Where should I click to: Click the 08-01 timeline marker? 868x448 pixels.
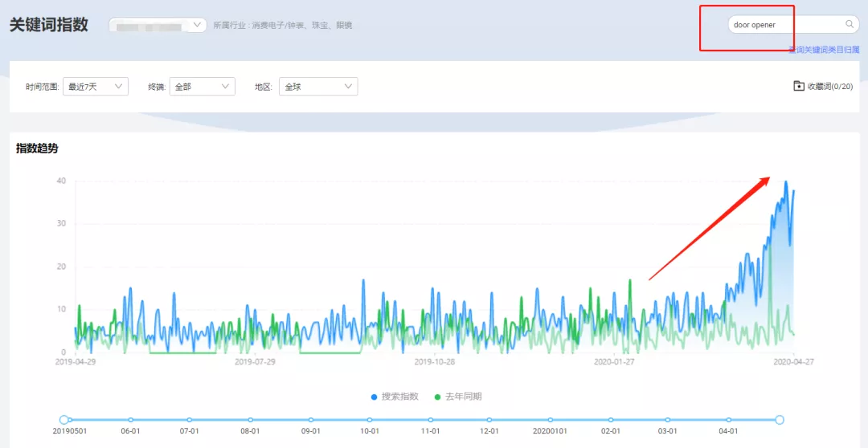coord(250,420)
